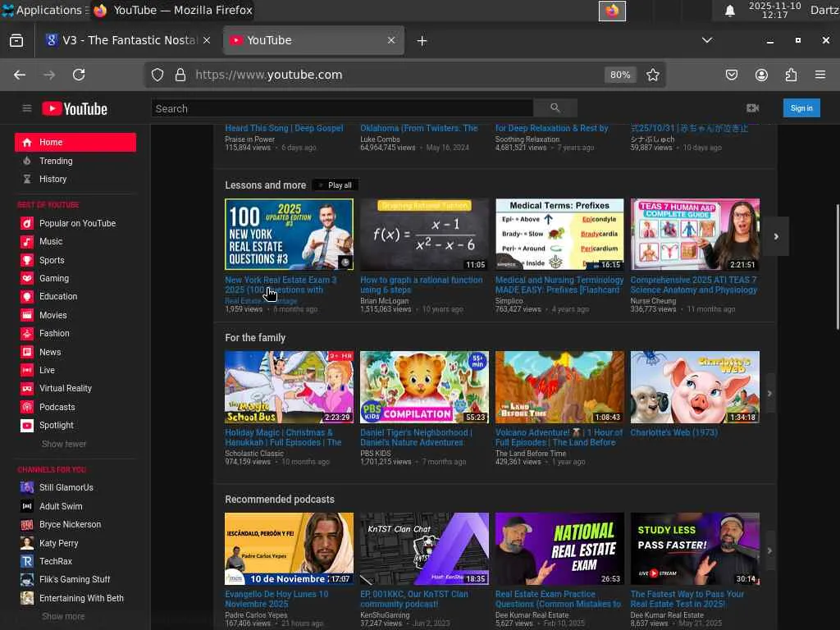Close the YouTube tab

tap(391, 40)
